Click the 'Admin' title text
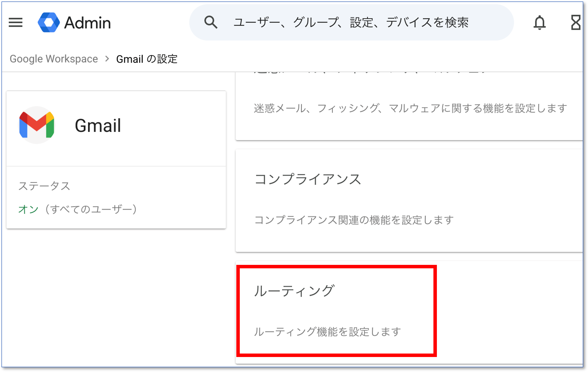Screen dimensions: 588x372 87,23
